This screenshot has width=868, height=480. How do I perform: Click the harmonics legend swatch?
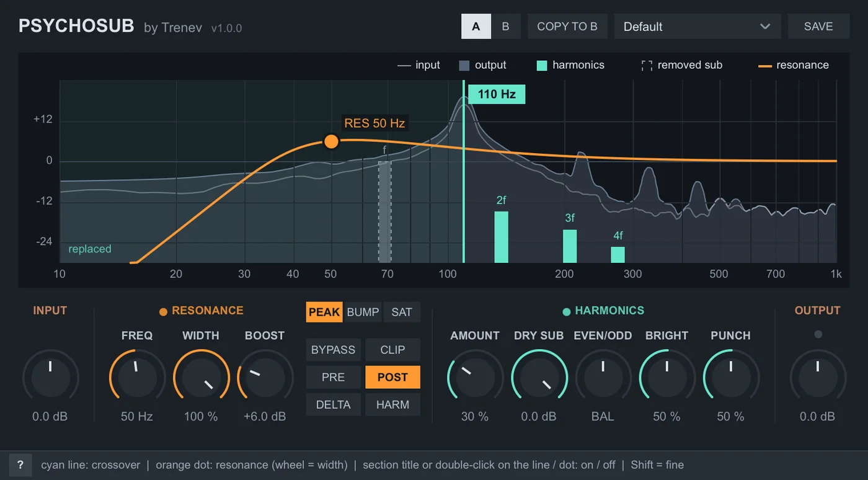point(542,66)
